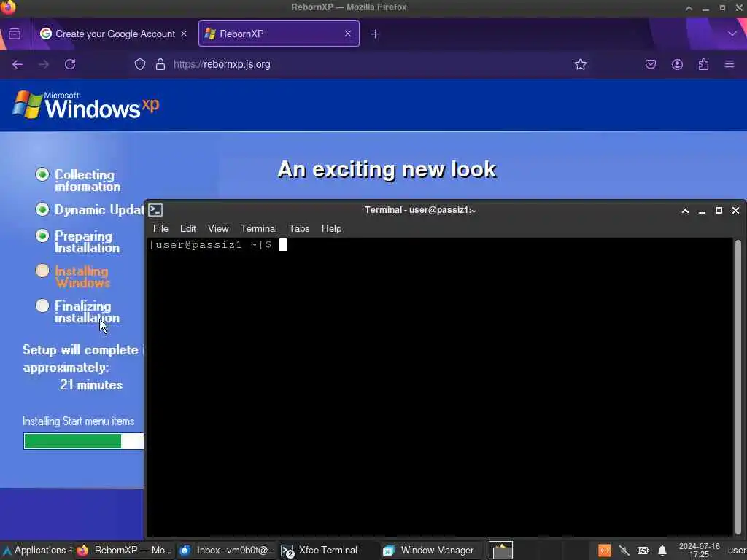Screen dimensions: 747x560
Task: Click the Terminal vertical scrollbar
Action: pos(738,386)
